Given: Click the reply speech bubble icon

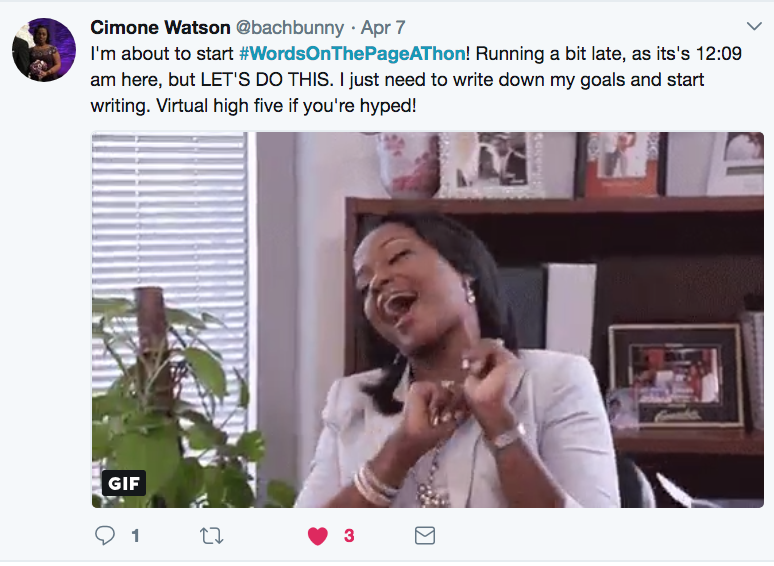Looking at the screenshot, I should click(x=105, y=536).
